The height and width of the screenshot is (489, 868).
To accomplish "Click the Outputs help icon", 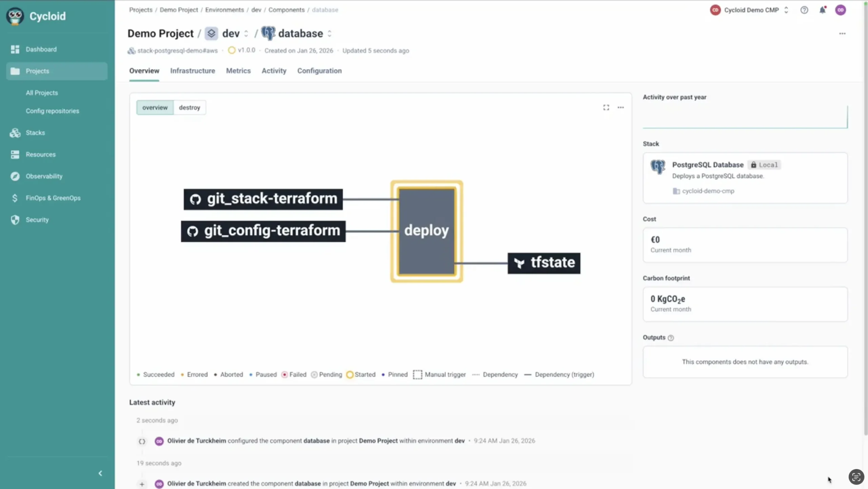I will 671,338.
